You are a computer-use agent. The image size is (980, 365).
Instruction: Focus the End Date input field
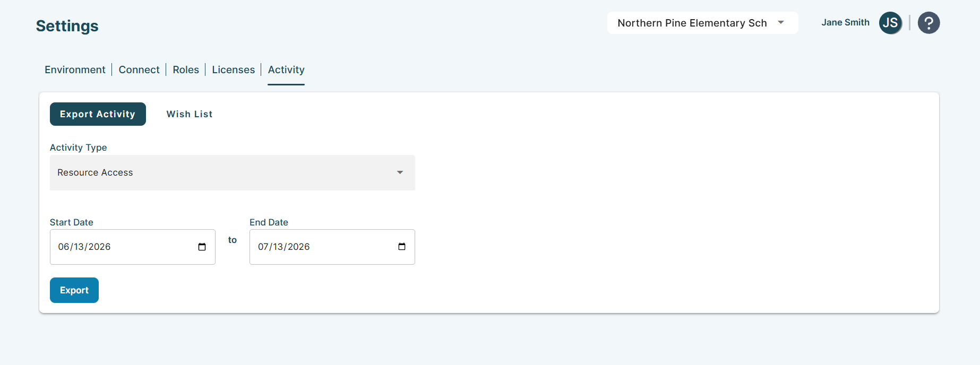(x=332, y=247)
